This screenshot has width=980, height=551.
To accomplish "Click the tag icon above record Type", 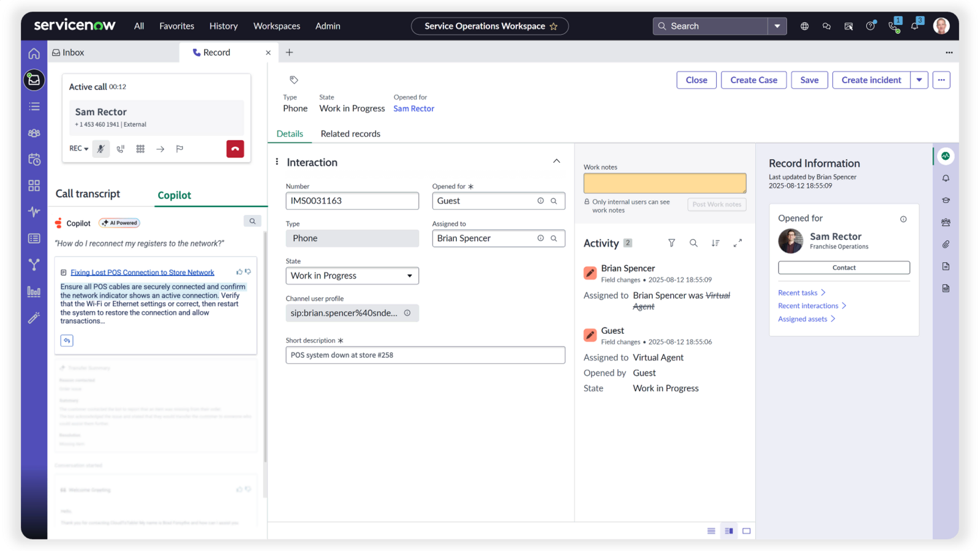I will [x=294, y=80].
